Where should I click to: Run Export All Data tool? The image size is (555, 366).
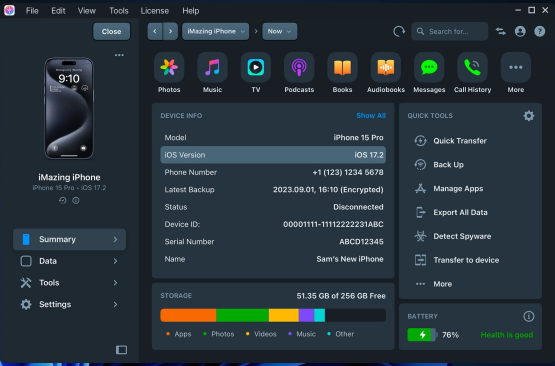(451, 212)
